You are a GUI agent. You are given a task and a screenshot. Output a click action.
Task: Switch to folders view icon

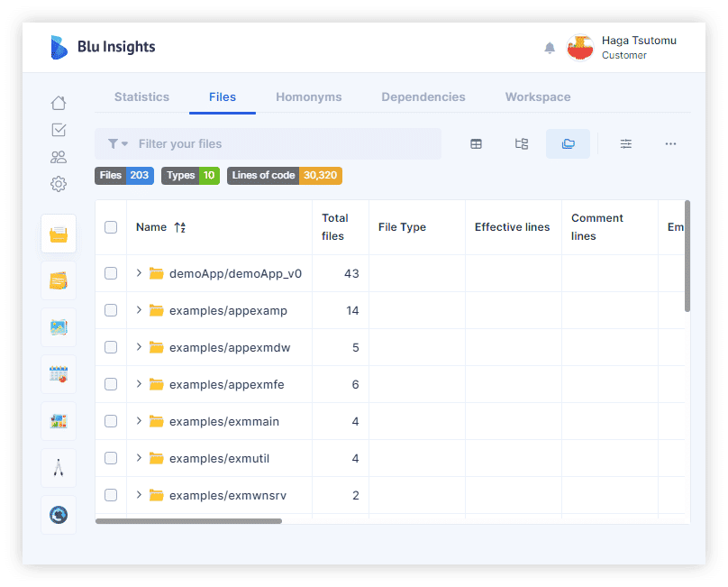568,144
